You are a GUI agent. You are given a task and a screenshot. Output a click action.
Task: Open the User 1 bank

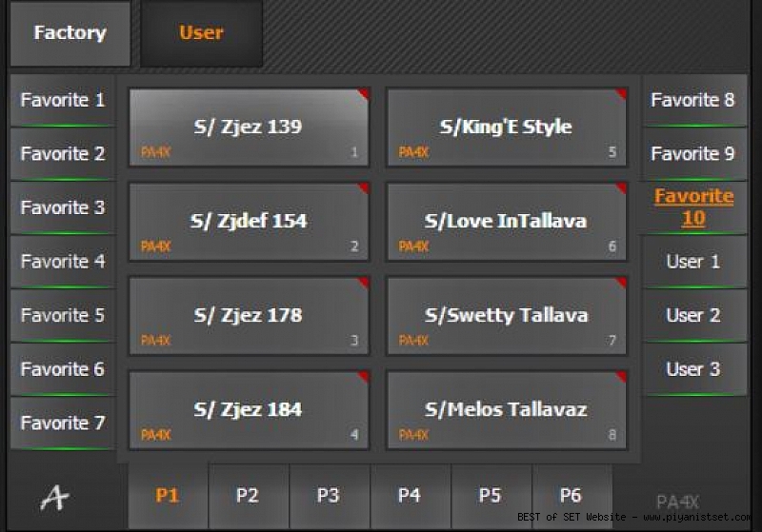click(693, 262)
